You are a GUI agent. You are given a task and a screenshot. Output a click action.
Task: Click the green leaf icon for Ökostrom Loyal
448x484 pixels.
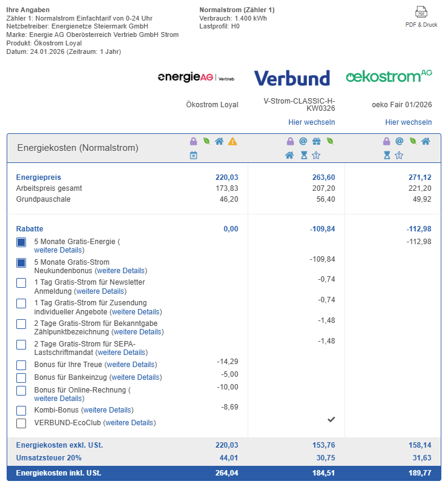click(206, 142)
